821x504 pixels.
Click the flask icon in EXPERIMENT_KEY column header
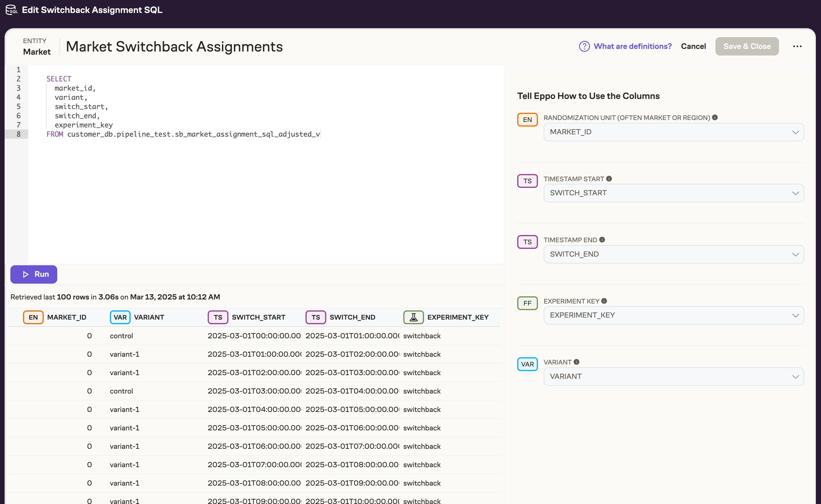[x=413, y=317]
